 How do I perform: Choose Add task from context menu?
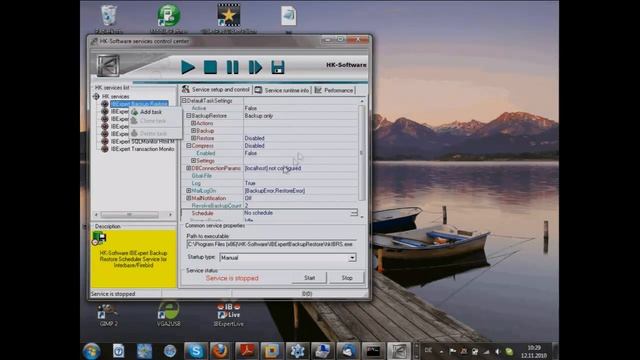coord(151,112)
